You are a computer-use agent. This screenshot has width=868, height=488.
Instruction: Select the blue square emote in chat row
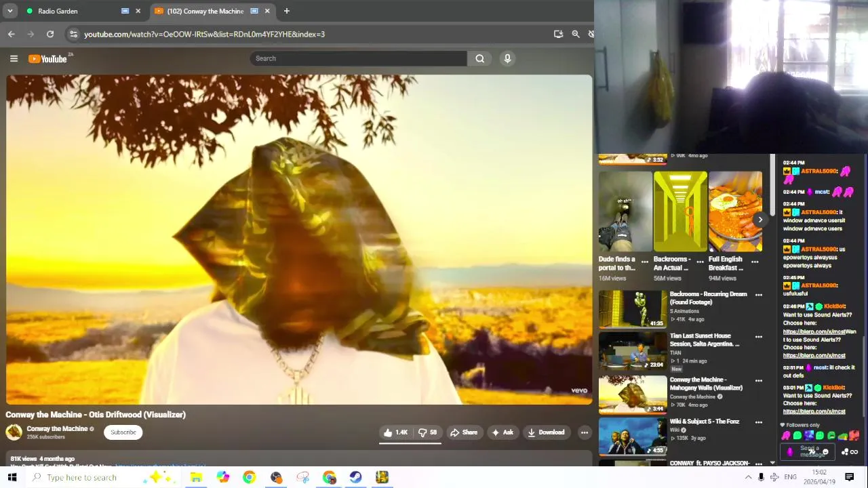(x=809, y=436)
